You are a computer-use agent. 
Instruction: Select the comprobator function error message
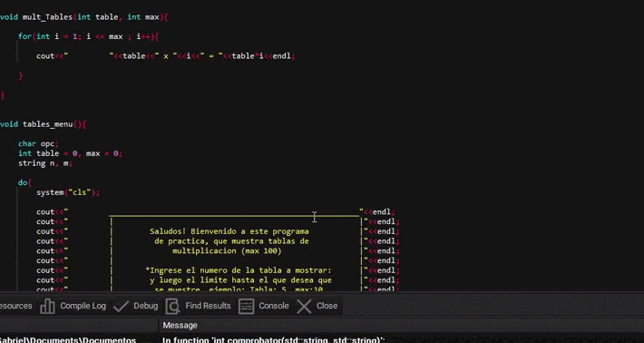click(x=273, y=339)
